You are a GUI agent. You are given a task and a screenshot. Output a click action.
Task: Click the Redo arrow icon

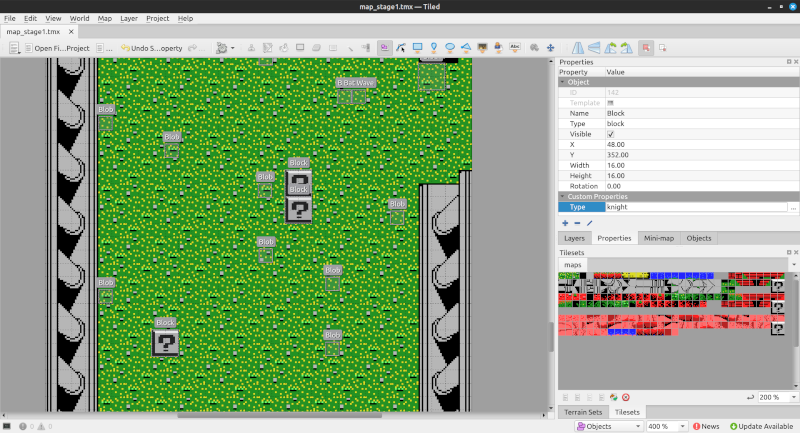[x=192, y=48]
